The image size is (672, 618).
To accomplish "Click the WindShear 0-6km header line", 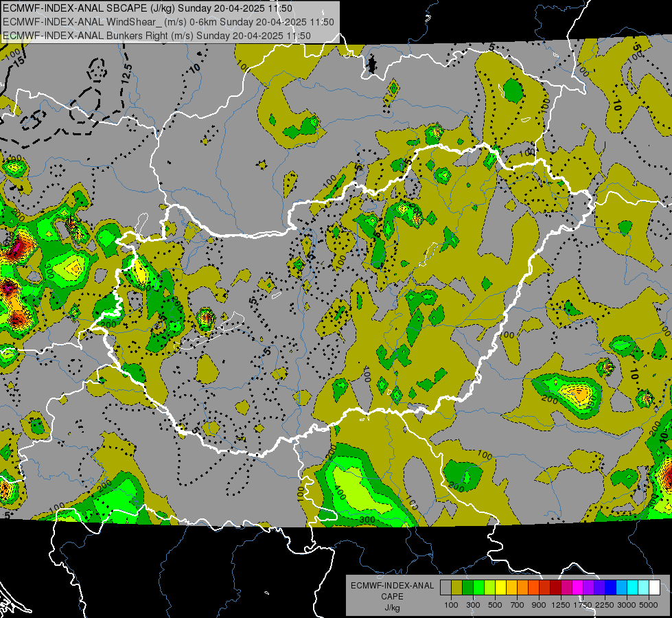I will tap(168, 22).
